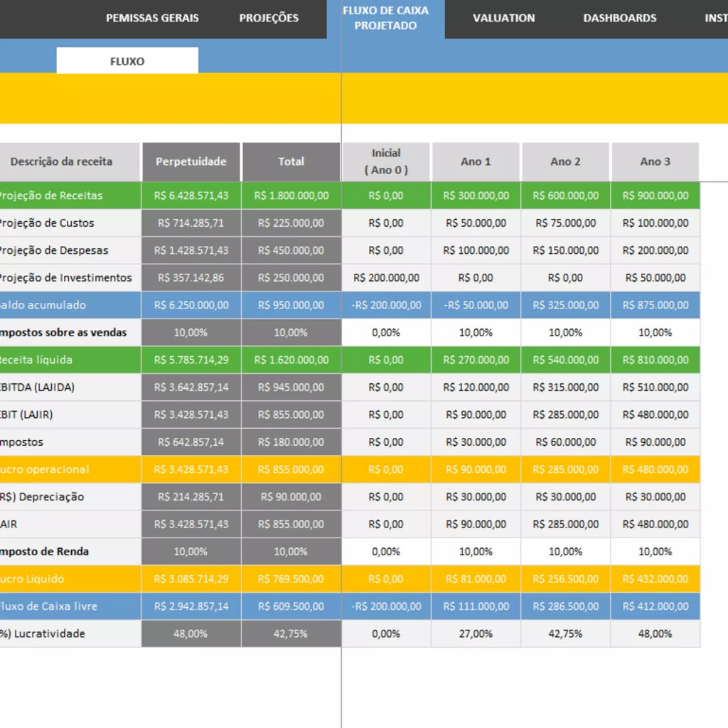Open the PEMISSAS GERAIS tab

click(152, 18)
